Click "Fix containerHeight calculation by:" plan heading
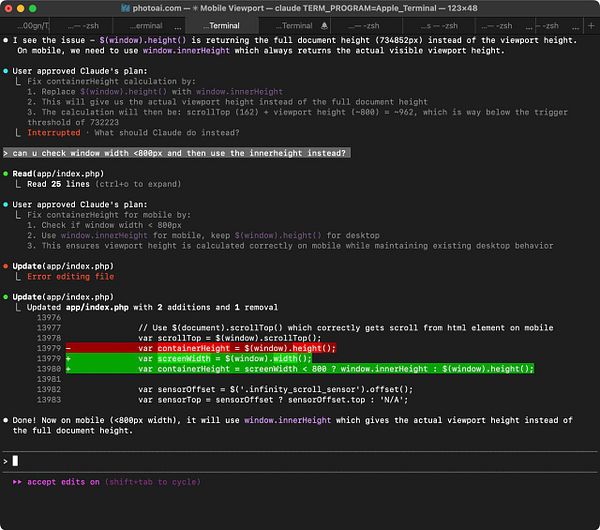The image size is (600, 530). (111, 82)
